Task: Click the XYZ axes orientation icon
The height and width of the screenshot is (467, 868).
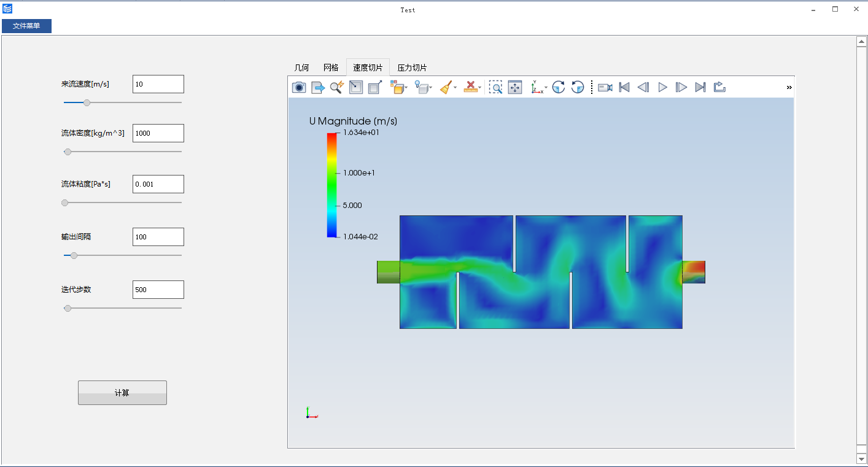Action: coord(537,87)
